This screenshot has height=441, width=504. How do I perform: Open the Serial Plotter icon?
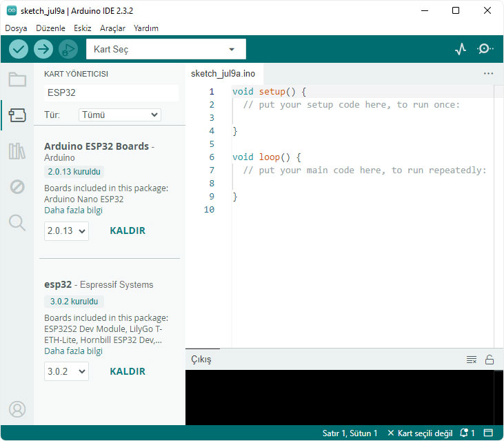461,49
